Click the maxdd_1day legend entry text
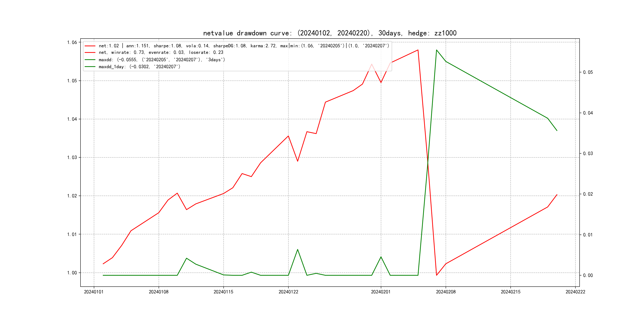This screenshot has height=322, width=644. coord(139,67)
